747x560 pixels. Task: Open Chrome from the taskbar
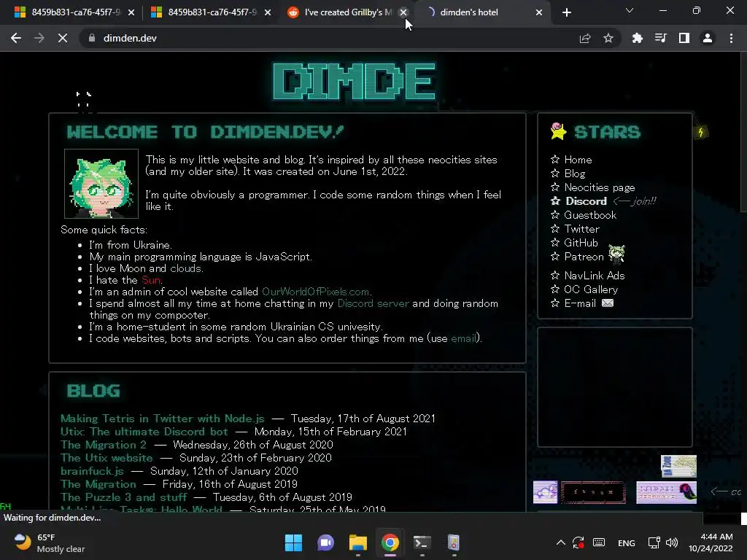(390, 542)
